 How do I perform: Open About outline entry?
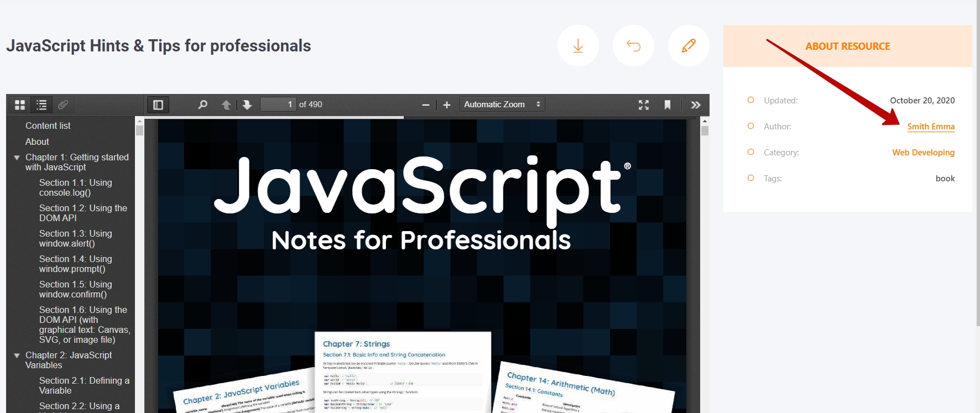[x=37, y=142]
